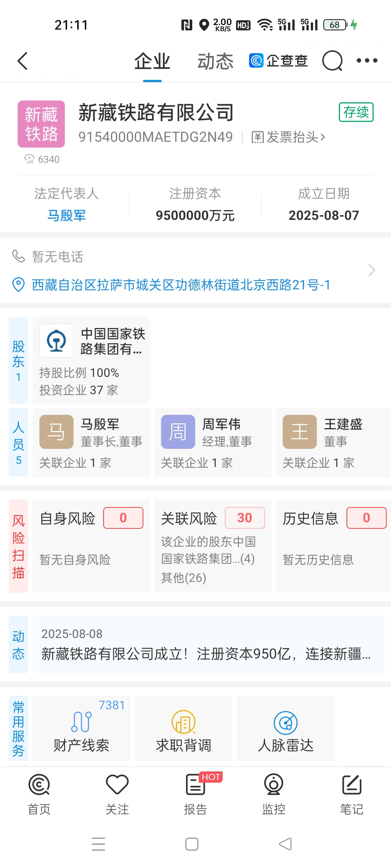Screen dimensions: 391x868
Task: Expand contact details with right chevron
Action: tap(372, 270)
